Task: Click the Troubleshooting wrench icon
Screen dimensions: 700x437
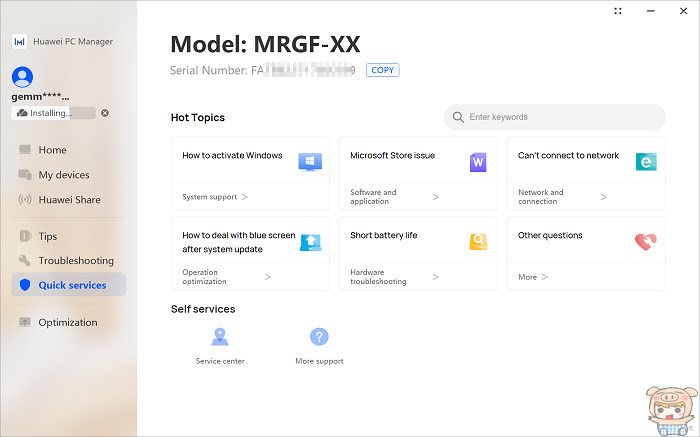Action: [x=25, y=260]
